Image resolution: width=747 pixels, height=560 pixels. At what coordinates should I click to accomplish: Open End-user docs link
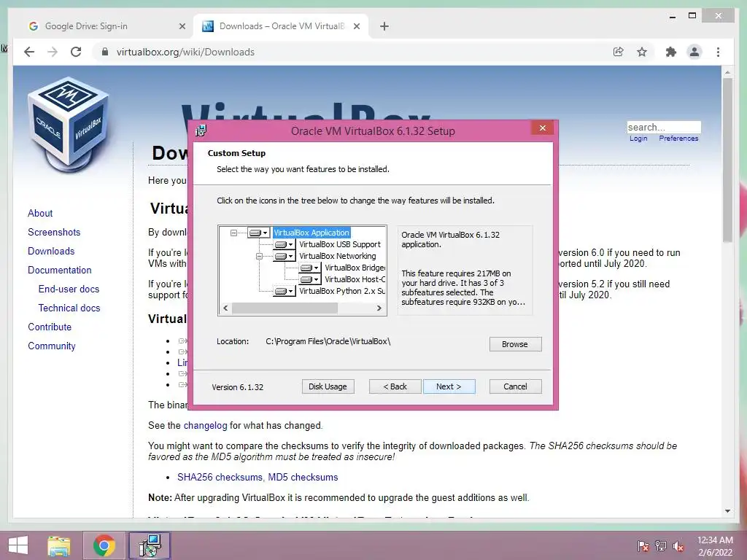(69, 289)
